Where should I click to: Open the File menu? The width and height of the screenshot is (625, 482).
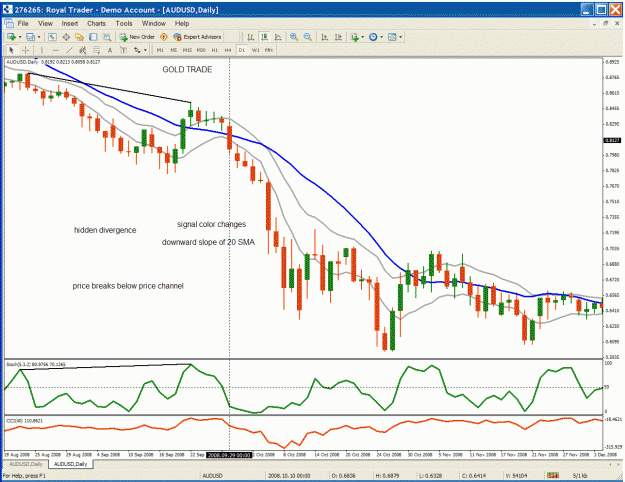point(23,24)
